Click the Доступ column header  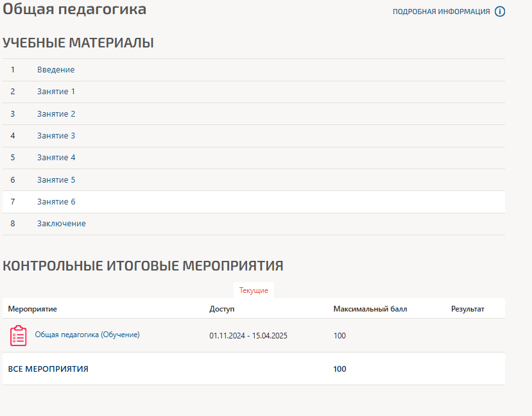222,309
